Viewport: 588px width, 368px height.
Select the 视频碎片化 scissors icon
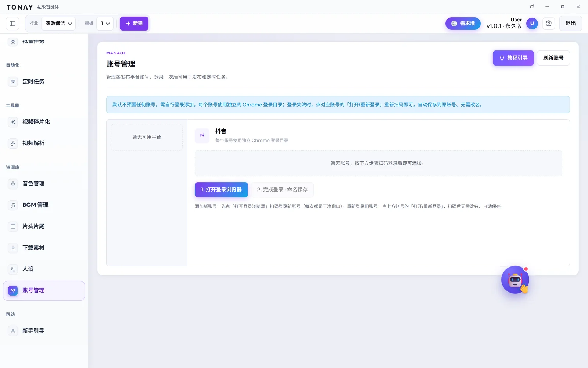coord(13,122)
